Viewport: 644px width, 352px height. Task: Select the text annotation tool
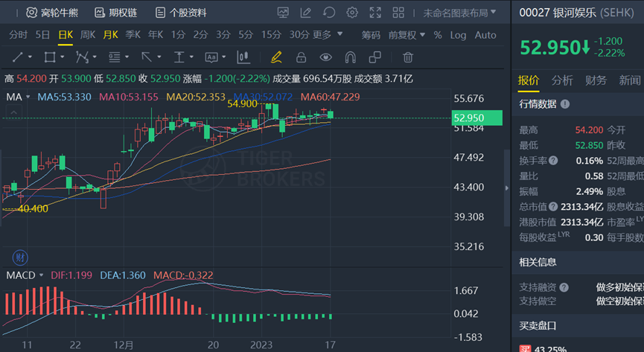point(211,57)
